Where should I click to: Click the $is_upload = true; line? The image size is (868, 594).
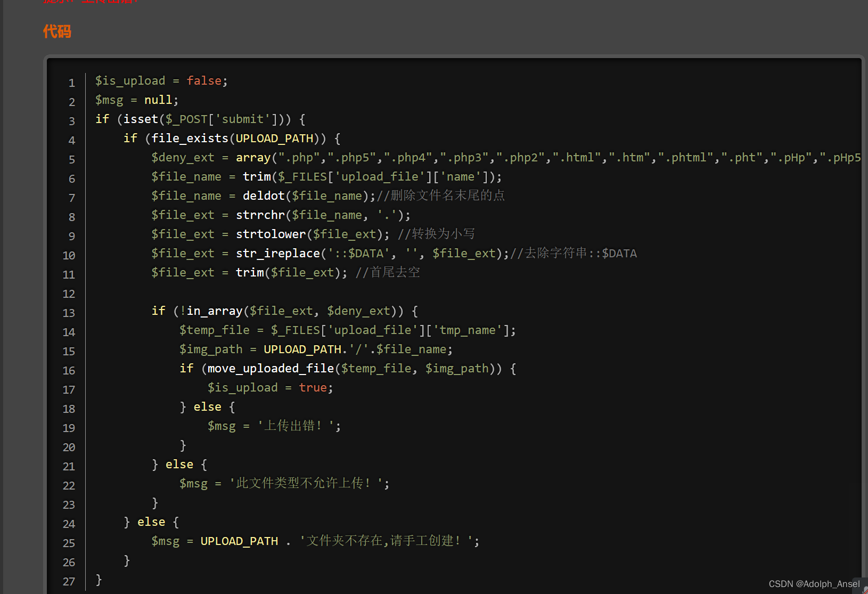[x=271, y=387]
